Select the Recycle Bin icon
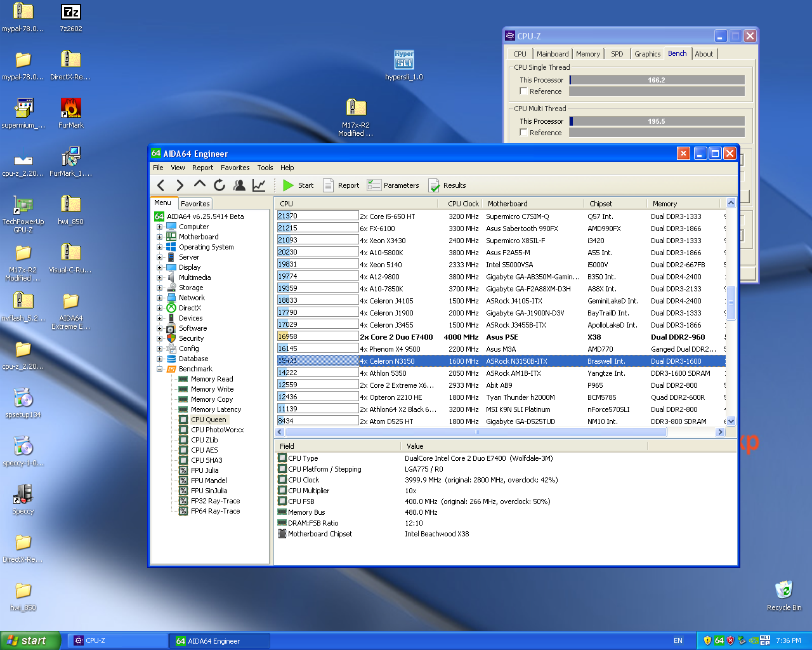The image size is (812, 650). click(x=784, y=595)
